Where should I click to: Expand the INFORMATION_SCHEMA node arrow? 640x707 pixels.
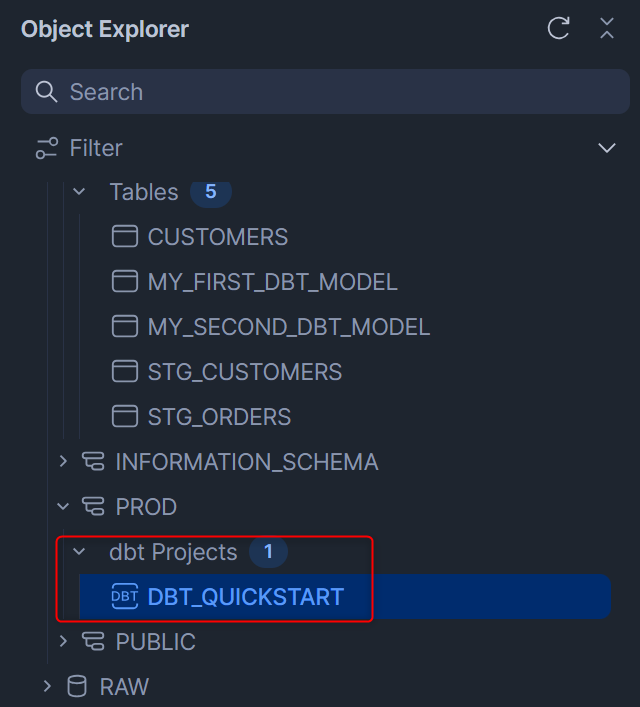[x=63, y=461]
